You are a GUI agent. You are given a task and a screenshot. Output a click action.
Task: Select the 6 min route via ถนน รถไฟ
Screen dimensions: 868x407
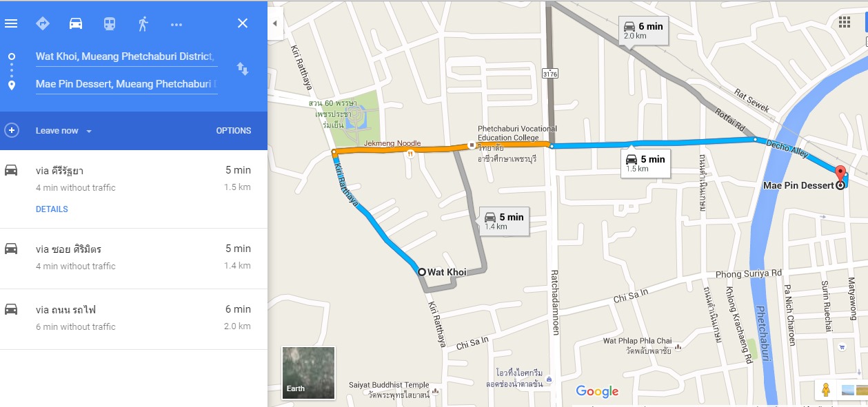pos(134,319)
